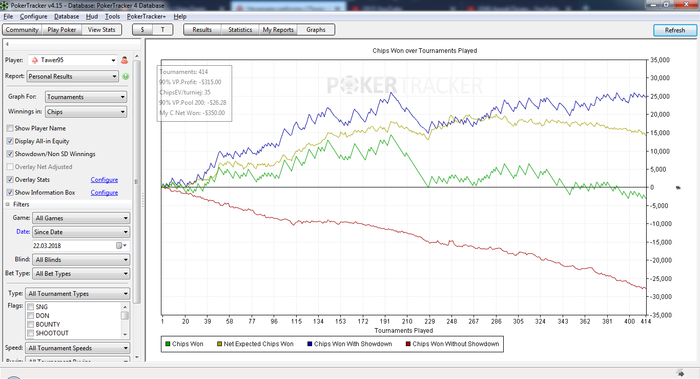Switch to the View Stats tab
Image resolution: width=700 pixels, height=379 pixels.
click(101, 30)
